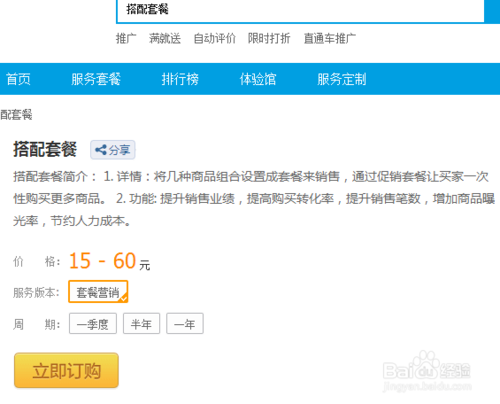Click the share icon next to 搭配套餐
The width and height of the screenshot is (500, 404).
(113, 150)
